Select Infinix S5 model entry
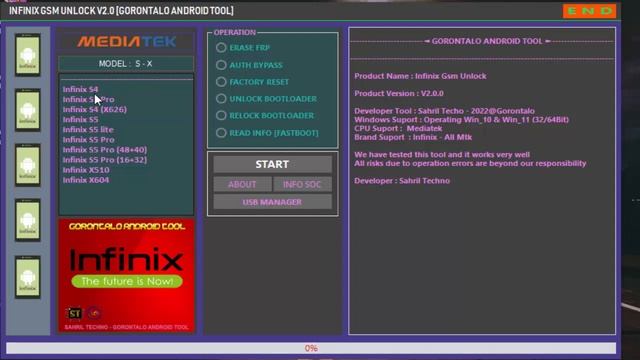The width and height of the screenshot is (640, 360). tap(80, 120)
